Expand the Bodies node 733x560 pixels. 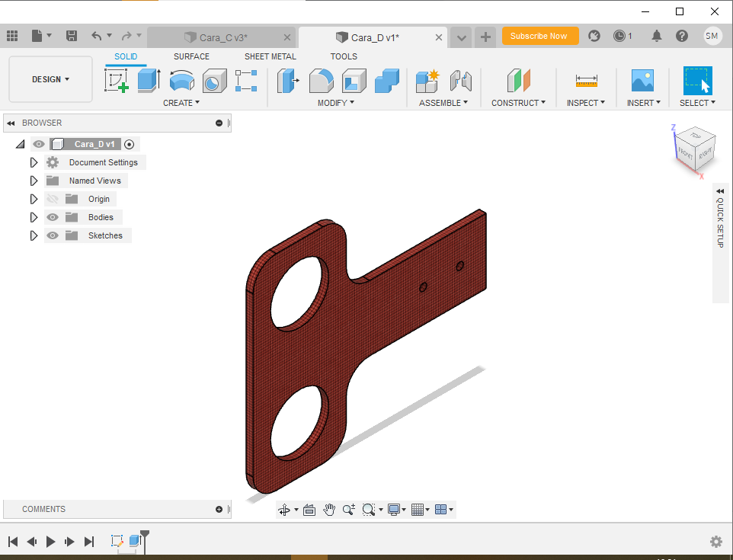[34, 217]
